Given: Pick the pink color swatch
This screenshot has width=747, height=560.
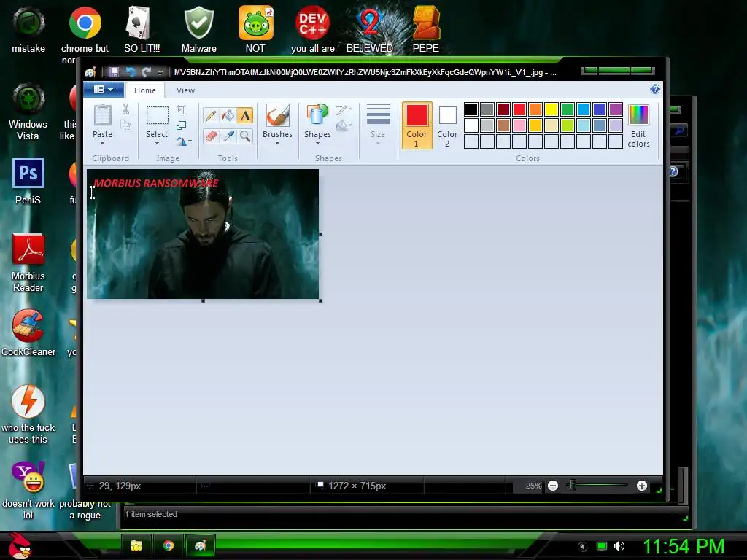Looking at the screenshot, I should click(519, 125).
